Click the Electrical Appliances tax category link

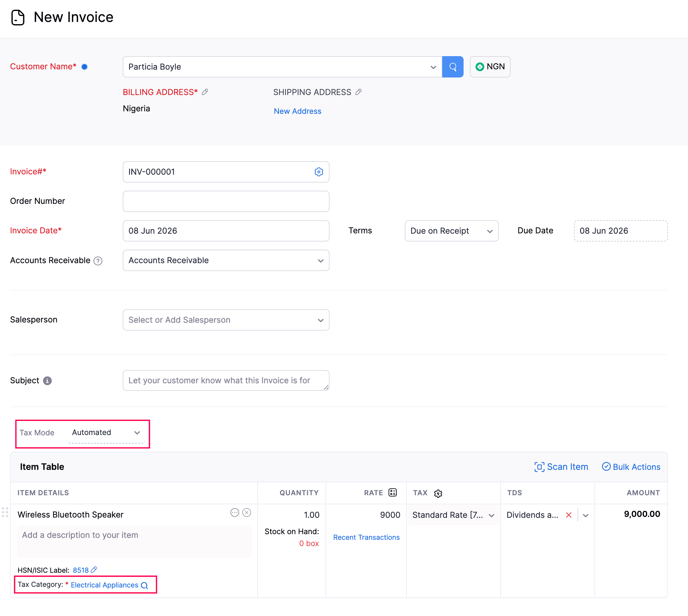click(x=104, y=585)
